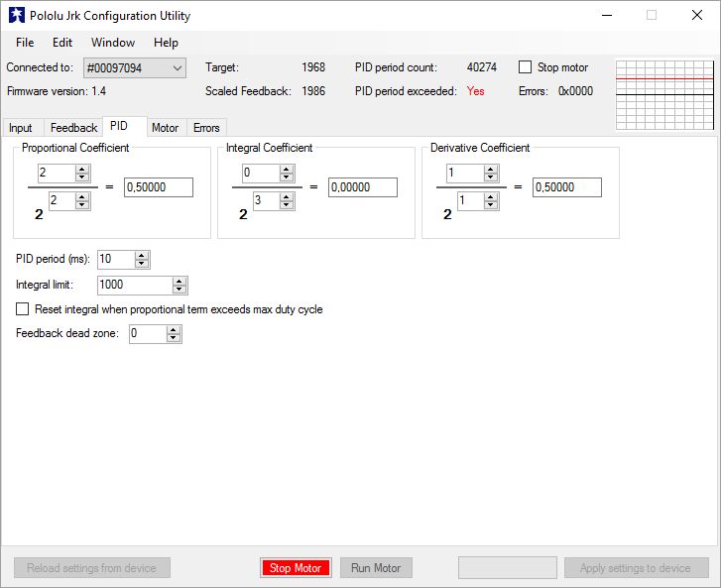Image resolution: width=721 pixels, height=588 pixels.
Task: Click the Proportional Coefficient result field 0,50000
Action: point(159,187)
